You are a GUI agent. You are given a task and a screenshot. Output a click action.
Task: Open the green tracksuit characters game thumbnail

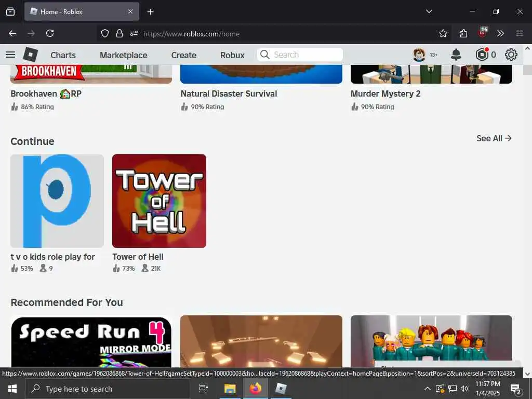click(x=431, y=342)
